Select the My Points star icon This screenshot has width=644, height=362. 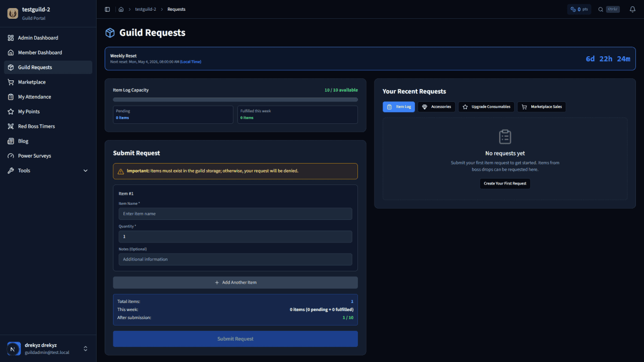pos(10,111)
